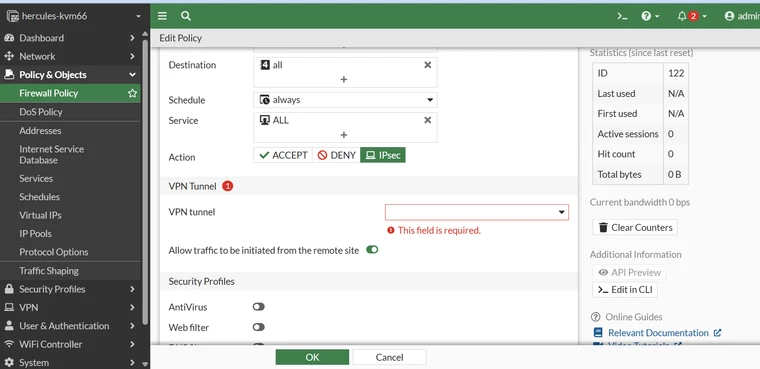760x369 pixels.
Task: Enable the AntiVirus toggle
Action: point(258,307)
